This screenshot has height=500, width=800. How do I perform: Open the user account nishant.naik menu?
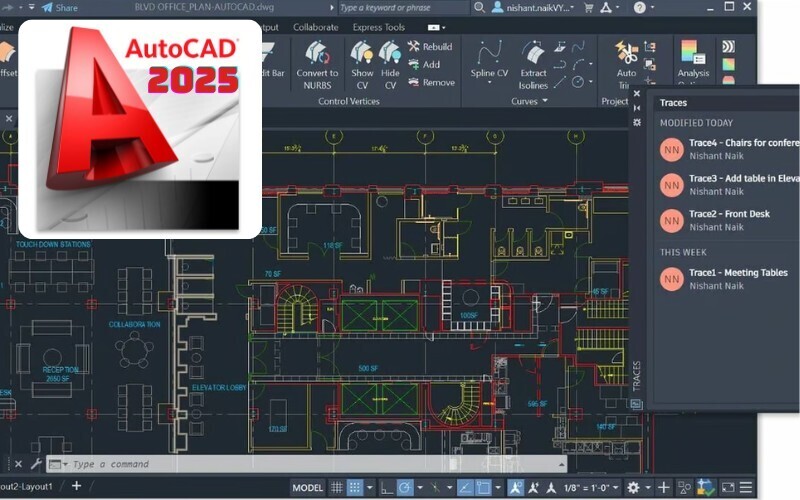point(533,8)
